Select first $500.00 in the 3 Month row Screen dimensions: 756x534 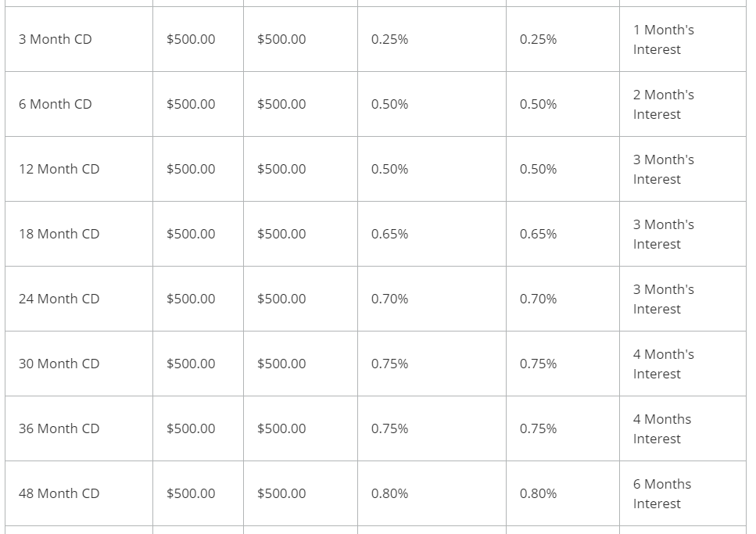191,39
